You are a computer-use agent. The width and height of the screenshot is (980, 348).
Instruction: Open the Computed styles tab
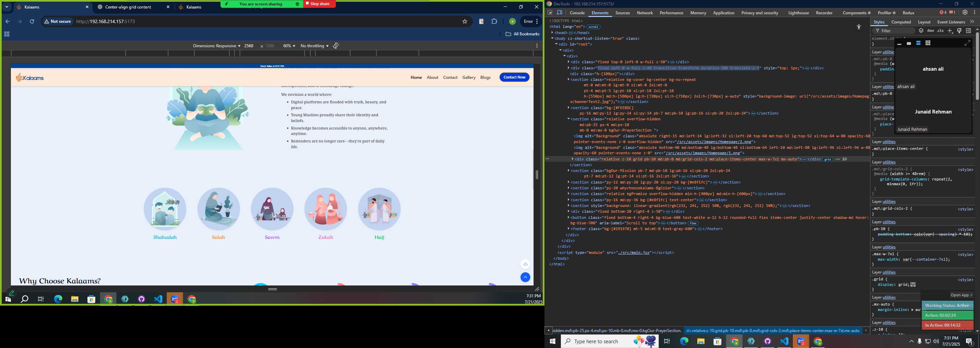pyautogui.click(x=901, y=22)
